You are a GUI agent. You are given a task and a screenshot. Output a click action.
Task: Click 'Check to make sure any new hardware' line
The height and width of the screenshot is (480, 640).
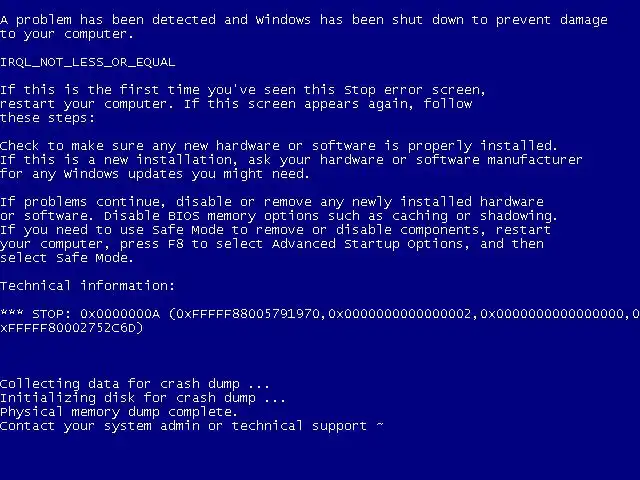pos(278,146)
